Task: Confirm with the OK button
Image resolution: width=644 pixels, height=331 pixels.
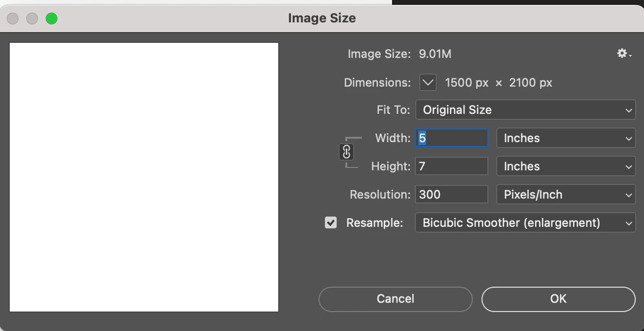Action: [558, 299]
